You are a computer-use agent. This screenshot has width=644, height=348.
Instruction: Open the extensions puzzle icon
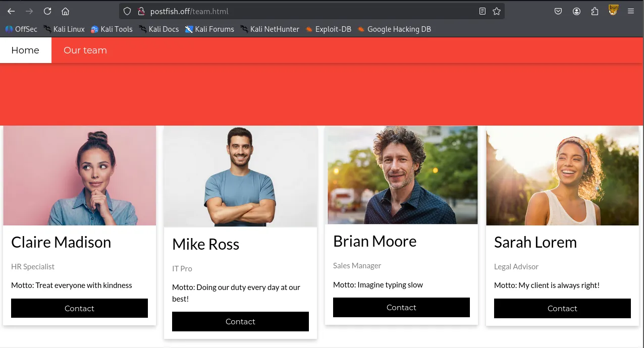[595, 11]
